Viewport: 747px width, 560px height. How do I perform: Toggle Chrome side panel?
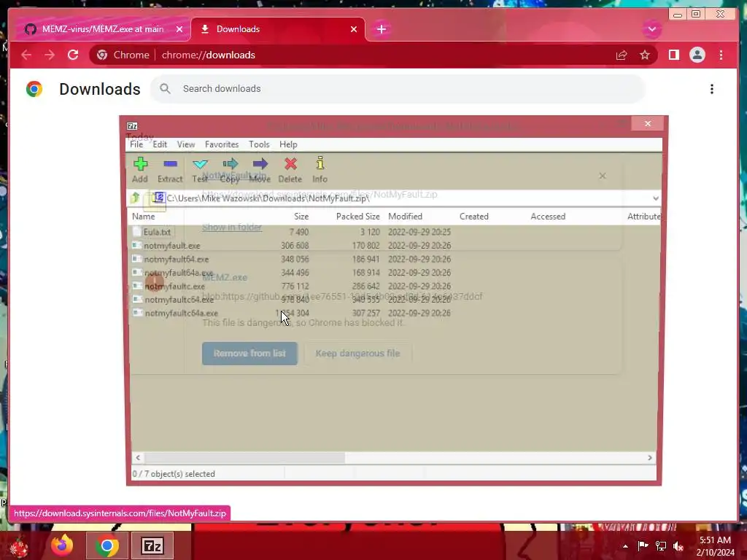pyautogui.click(x=673, y=55)
